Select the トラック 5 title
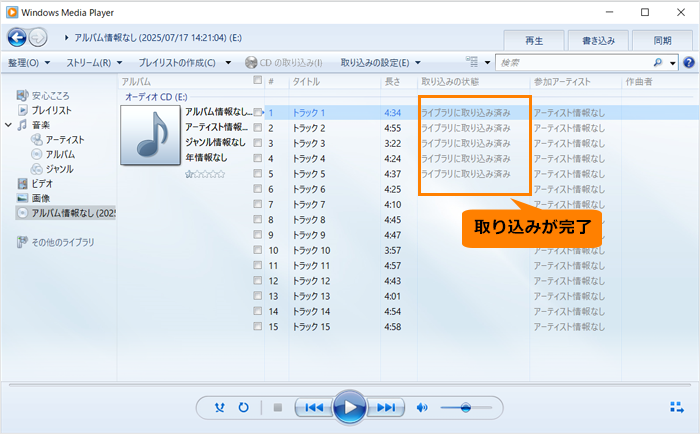 point(309,174)
